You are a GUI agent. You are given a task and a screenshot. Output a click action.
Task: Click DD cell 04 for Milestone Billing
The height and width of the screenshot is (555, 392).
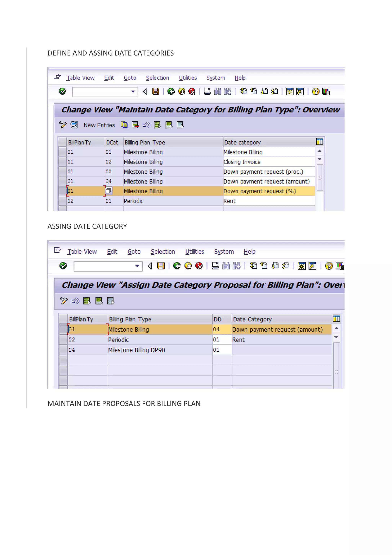(x=222, y=329)
